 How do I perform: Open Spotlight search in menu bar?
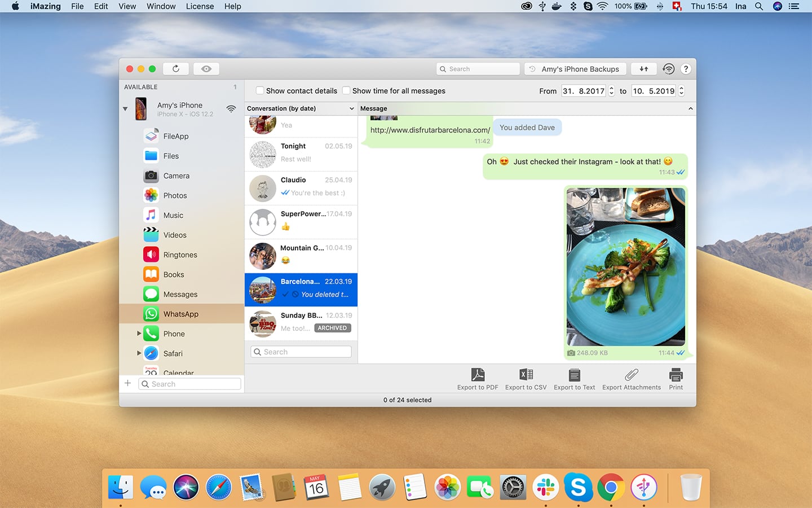[759, 6]
